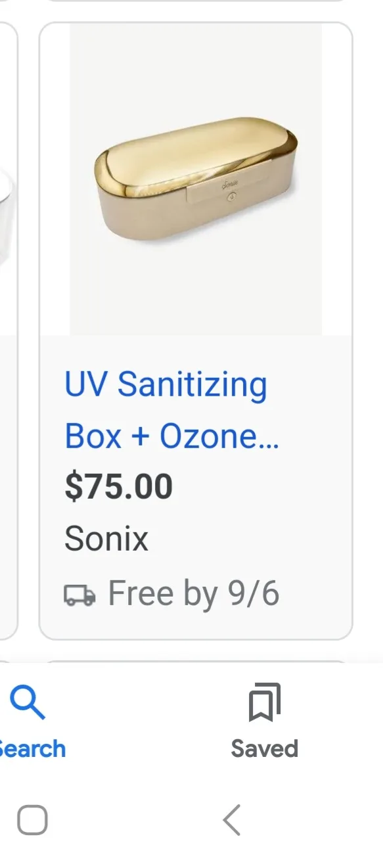Click the Free by 9/6 shipping text
This screenshot has height=868, width=383.
(194, 593)
